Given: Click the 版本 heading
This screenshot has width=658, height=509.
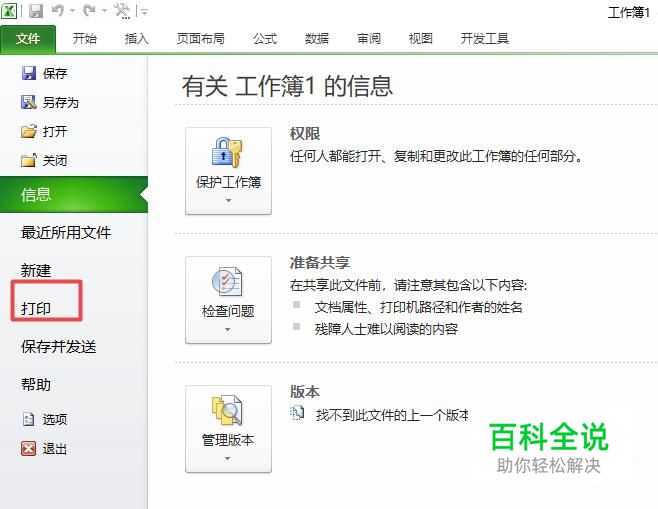Looking at the screenshot, I should (305, 392).
